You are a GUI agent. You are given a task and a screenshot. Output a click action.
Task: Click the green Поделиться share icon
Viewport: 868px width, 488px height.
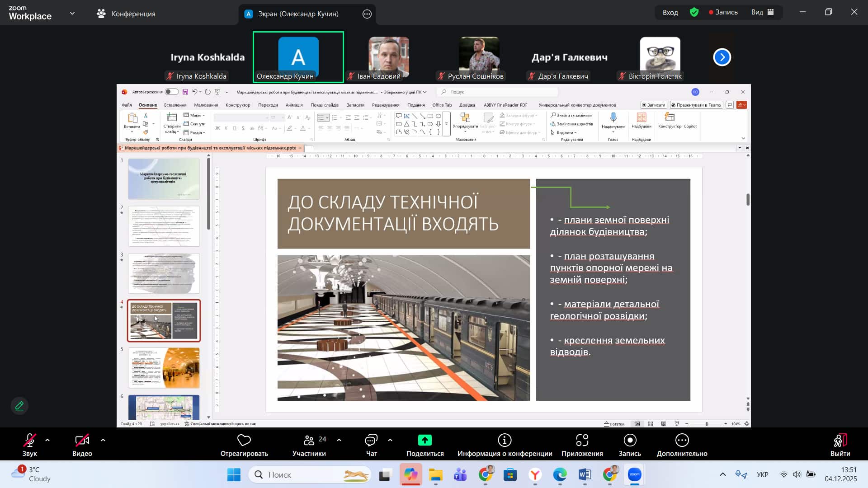[x=425, y=440]
